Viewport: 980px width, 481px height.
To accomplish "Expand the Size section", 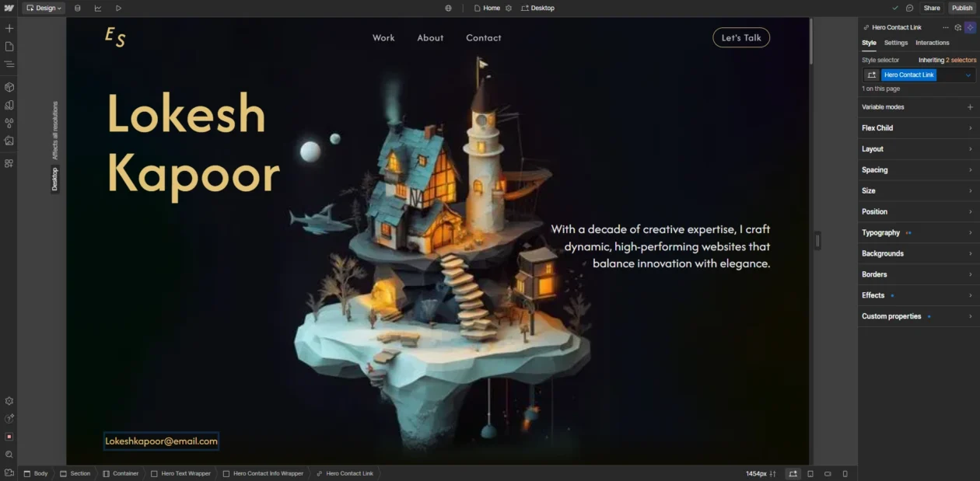I will (918, 191).
